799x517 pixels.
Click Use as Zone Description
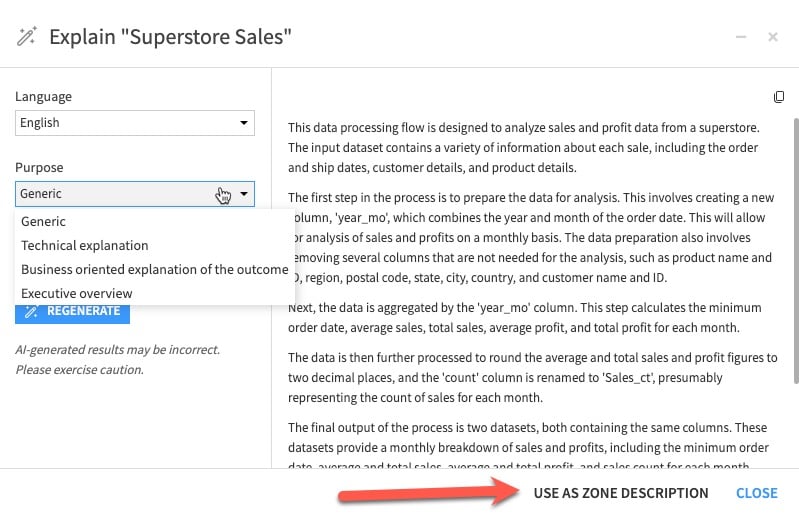click(x=620, y=493)
